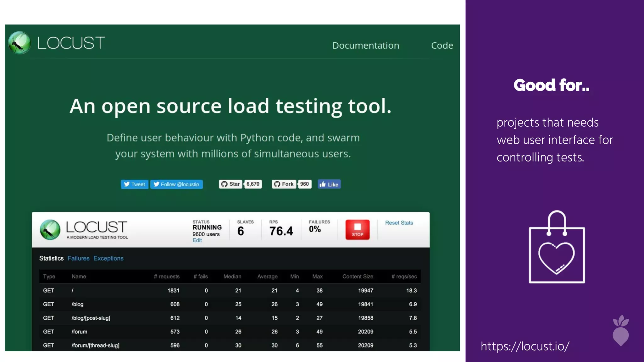Sort by Max column header
The height and width of the screenshot is (362, 644).
(x=318, y=277)
